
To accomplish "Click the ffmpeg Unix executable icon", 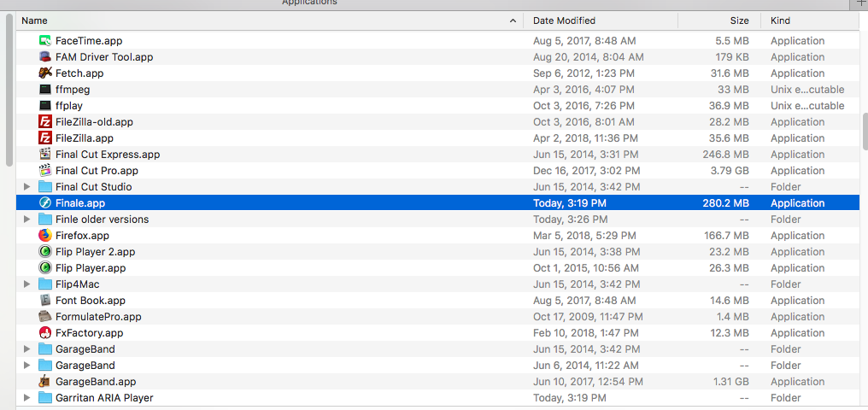I will [x=45, y=90].
